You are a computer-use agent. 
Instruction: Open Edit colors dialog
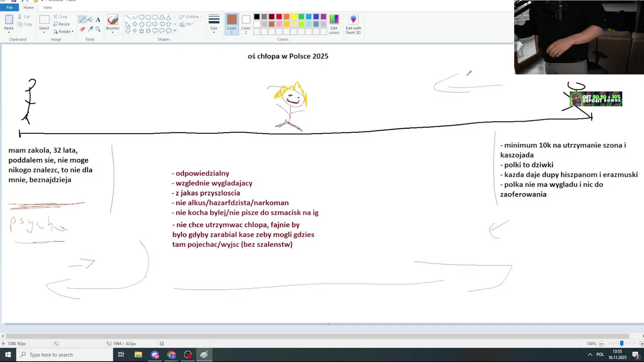[334, 24]
